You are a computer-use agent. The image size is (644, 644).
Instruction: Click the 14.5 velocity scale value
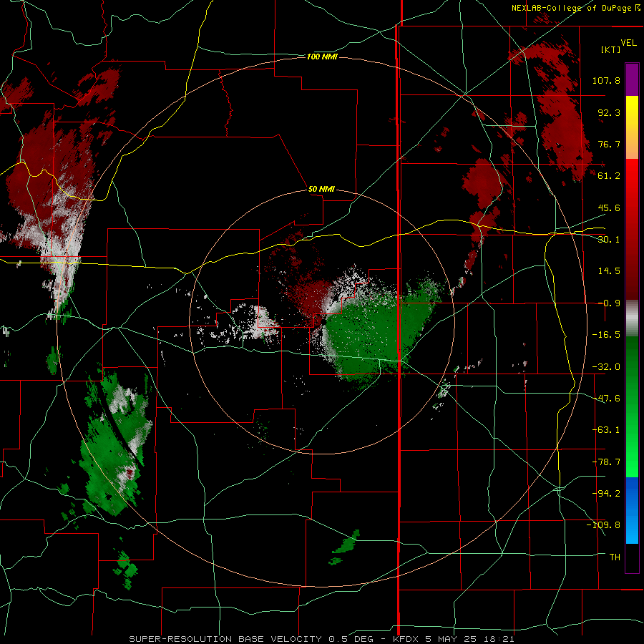point(609,271)
